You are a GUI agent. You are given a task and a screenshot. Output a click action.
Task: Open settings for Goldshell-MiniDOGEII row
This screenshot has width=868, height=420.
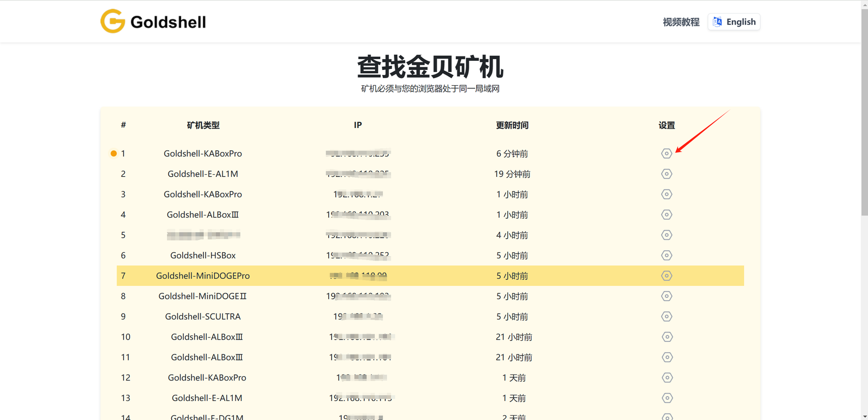point(667,296)
